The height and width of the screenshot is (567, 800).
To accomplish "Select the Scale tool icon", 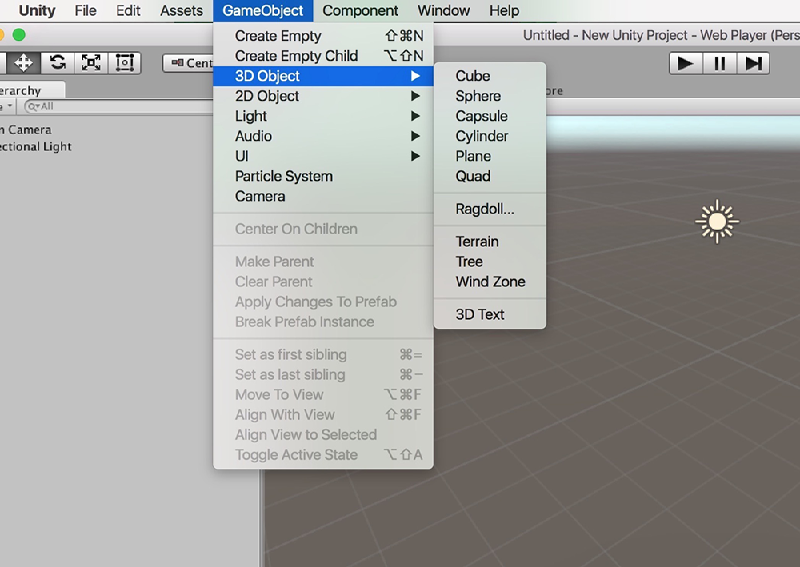I will point(91,62).
